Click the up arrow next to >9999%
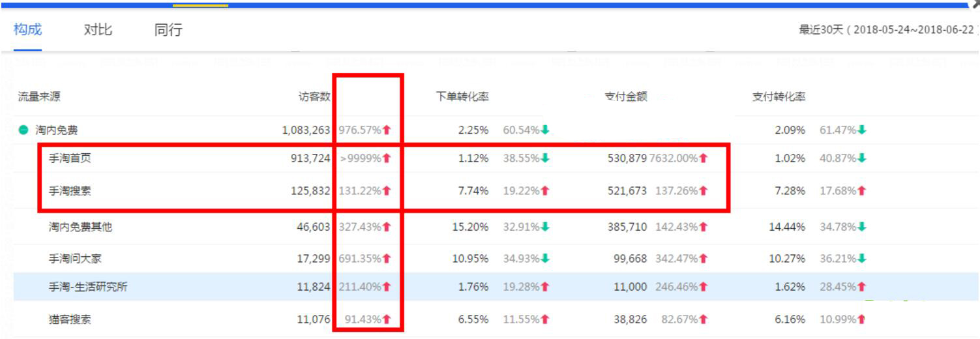The width and height of the screenshot is (980, 339). coord(387,158)
